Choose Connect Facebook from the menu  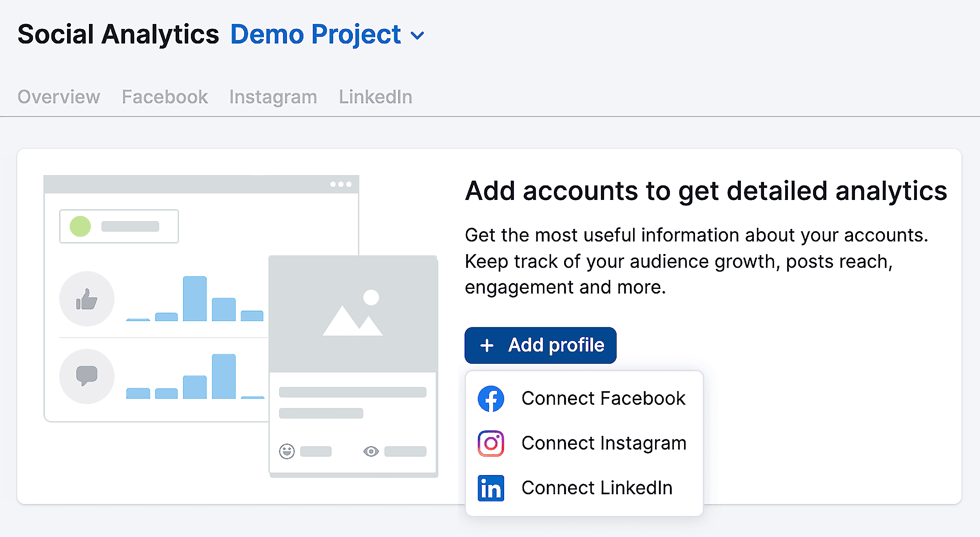584,399
